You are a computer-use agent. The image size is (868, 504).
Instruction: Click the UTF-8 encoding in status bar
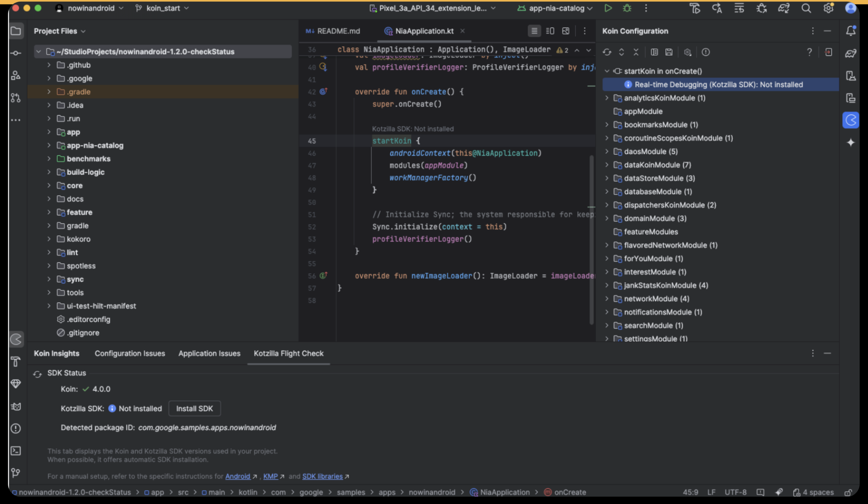(735, 492)
